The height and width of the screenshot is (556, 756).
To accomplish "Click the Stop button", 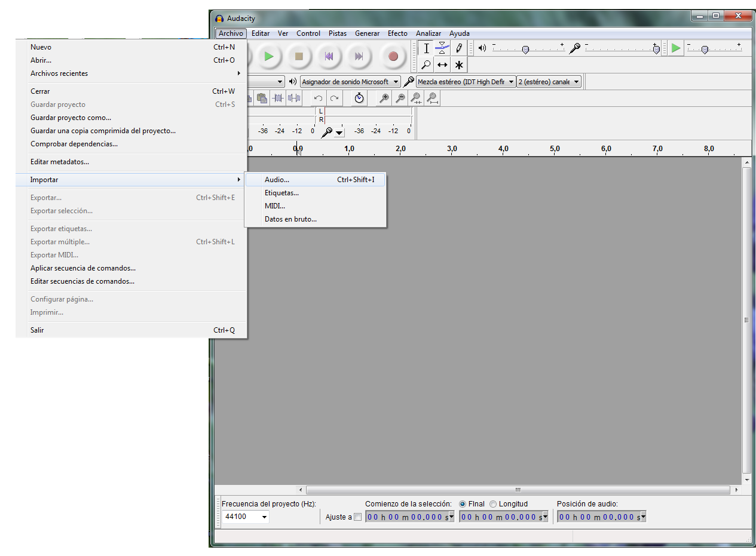I will pyautogui.click(x=299, y=56).
